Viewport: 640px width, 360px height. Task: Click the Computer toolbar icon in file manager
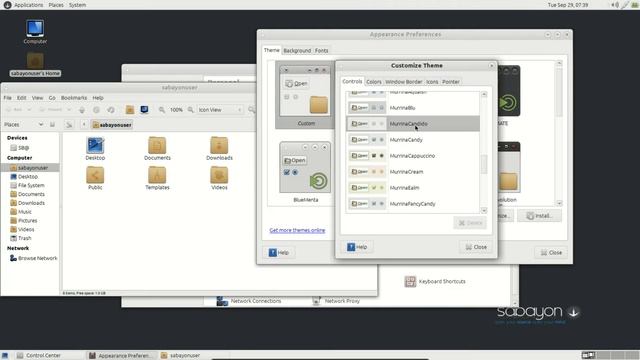pos(144,109)
